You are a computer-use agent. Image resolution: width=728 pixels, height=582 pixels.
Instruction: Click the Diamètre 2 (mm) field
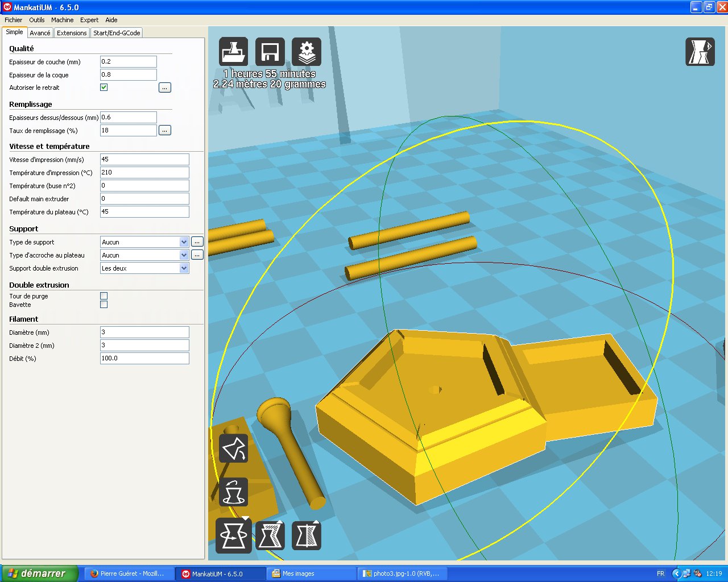click(144, 345)
